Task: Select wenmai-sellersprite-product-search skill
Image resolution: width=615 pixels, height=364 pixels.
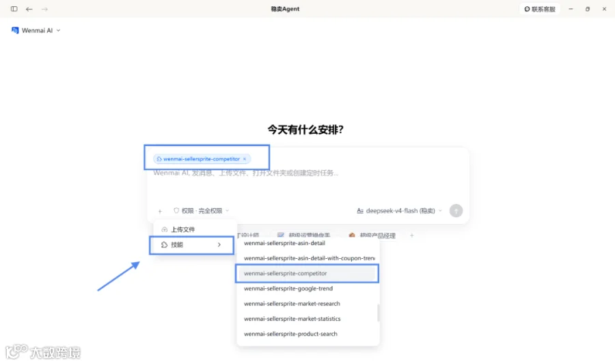Action: (x=307, y=334)
